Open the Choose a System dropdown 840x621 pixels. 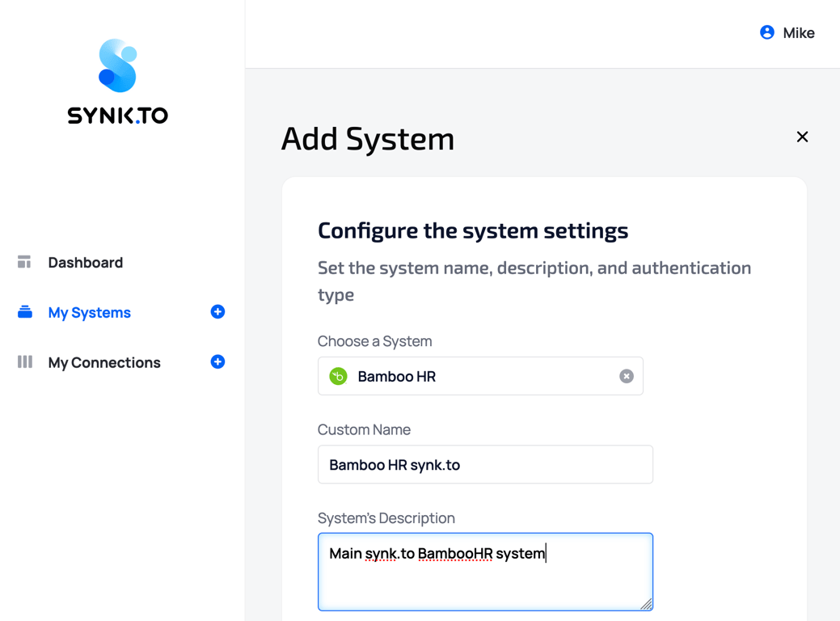click(x=480, y=376)
